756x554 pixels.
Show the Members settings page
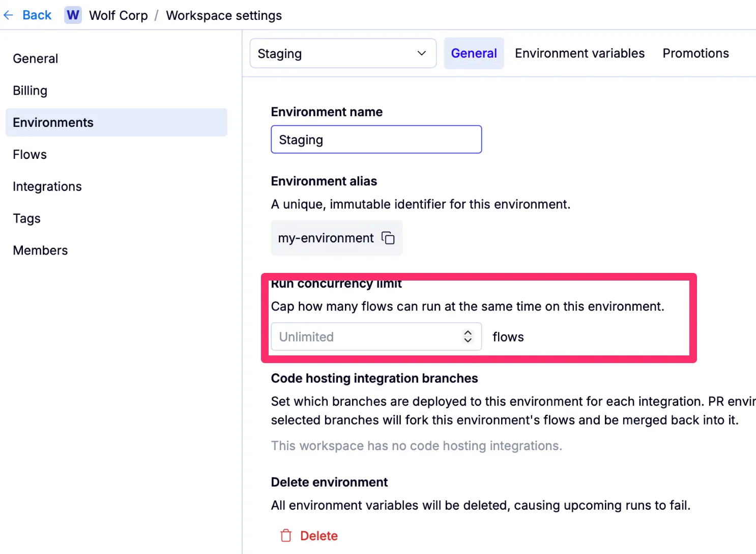[x=40, y=251]
